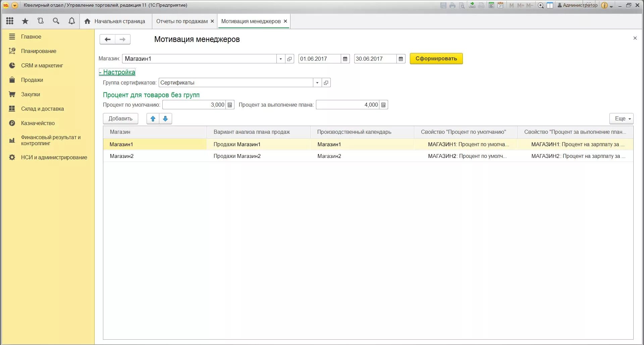
Task: Open calendar picker for 30.06.2017 date
Action: (x=401, y=59)
